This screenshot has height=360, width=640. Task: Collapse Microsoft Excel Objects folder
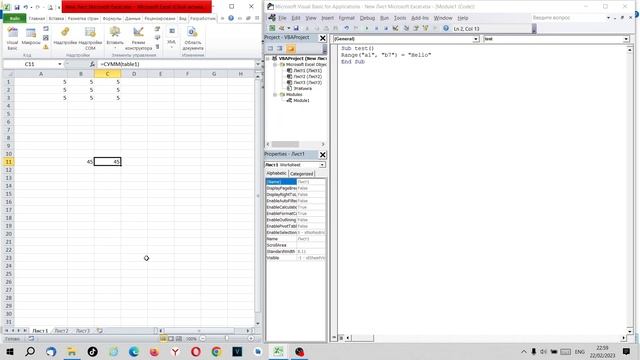click(275, 64)
